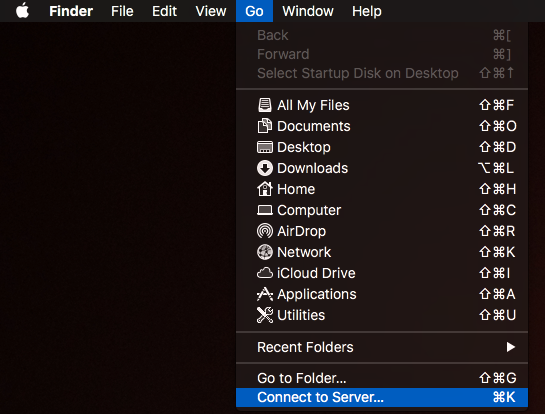Select the AirDrop label
Image resolution: width=545 pixels, height=414 pixels.
coord(301,231)
